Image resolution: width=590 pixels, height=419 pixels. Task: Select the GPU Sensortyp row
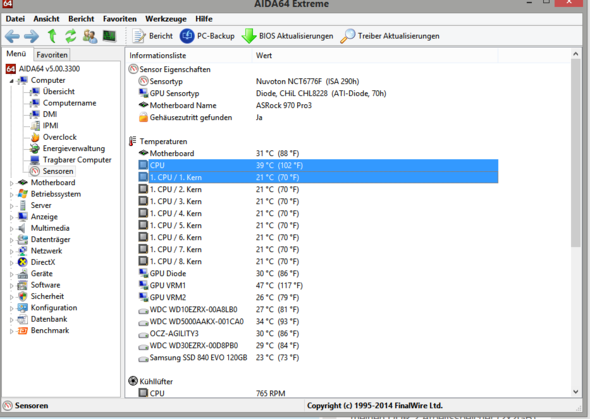click(x=318, y=93)
